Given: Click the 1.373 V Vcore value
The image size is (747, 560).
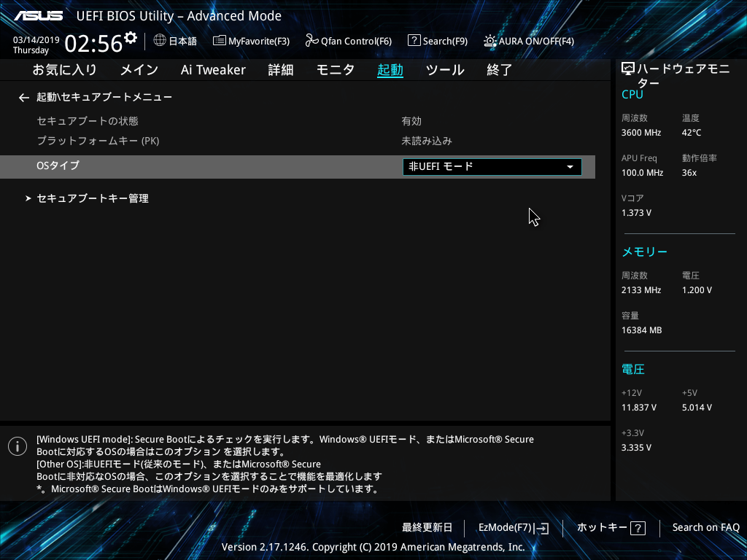Looking at the screenshot, I should (x=636, y=213).
